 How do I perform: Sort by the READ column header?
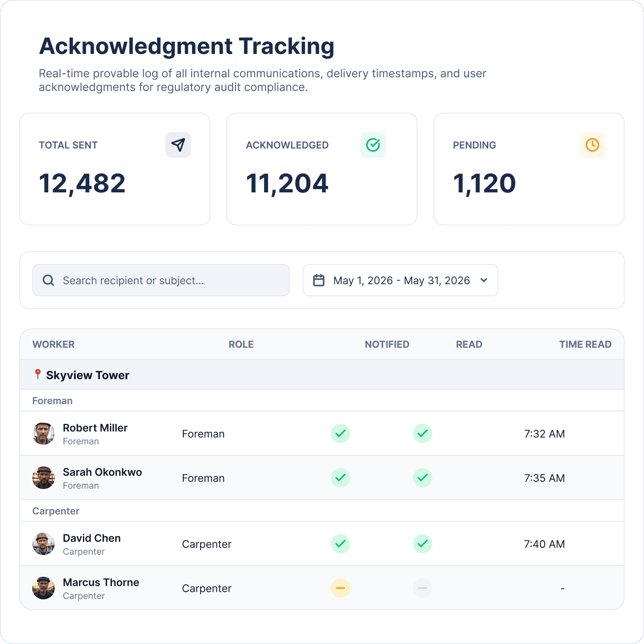pyautogui.click(x=469, y=345)
